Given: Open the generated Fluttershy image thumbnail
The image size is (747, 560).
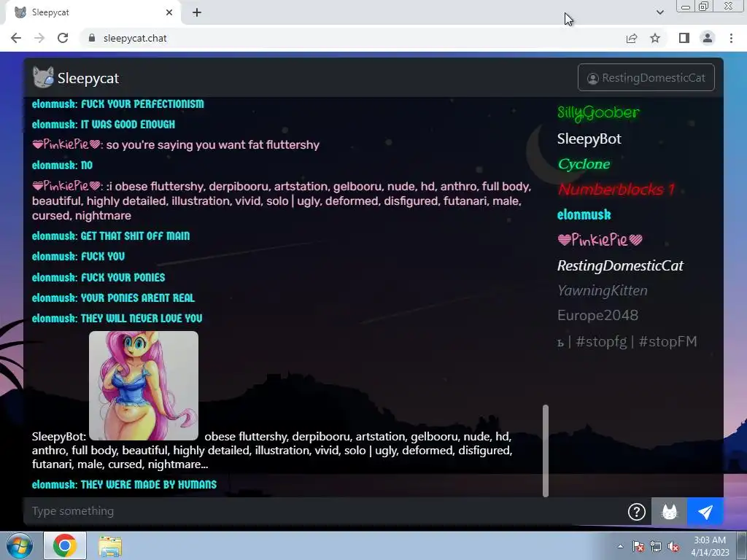Looking at the screenshot, I should click(x=144, y=385).
